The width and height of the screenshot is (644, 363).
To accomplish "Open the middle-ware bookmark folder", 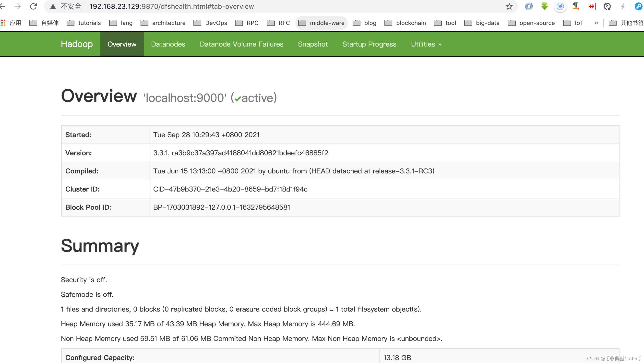I will 321,23.
